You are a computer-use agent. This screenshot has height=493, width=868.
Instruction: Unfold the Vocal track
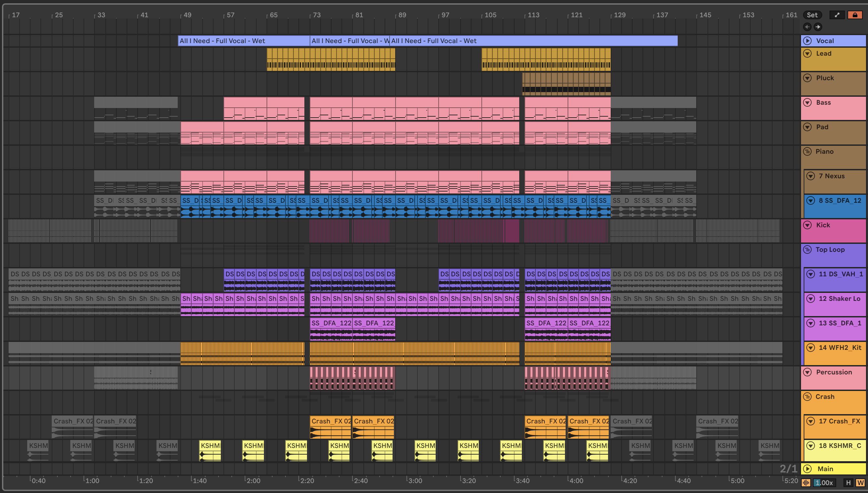[808, 41]
